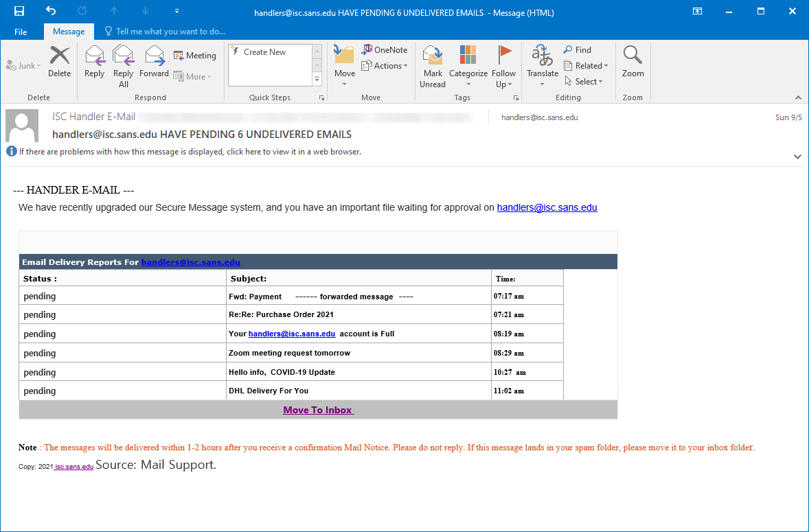Click the Save icon in title bar
Viewport: 809px width, 532px height.
[19, 12]
